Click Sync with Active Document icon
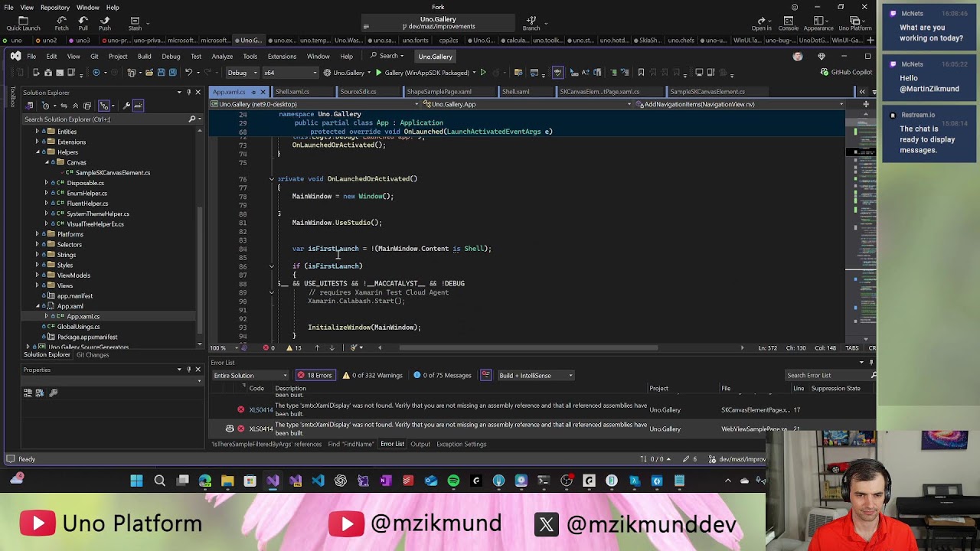 point(64,106)
